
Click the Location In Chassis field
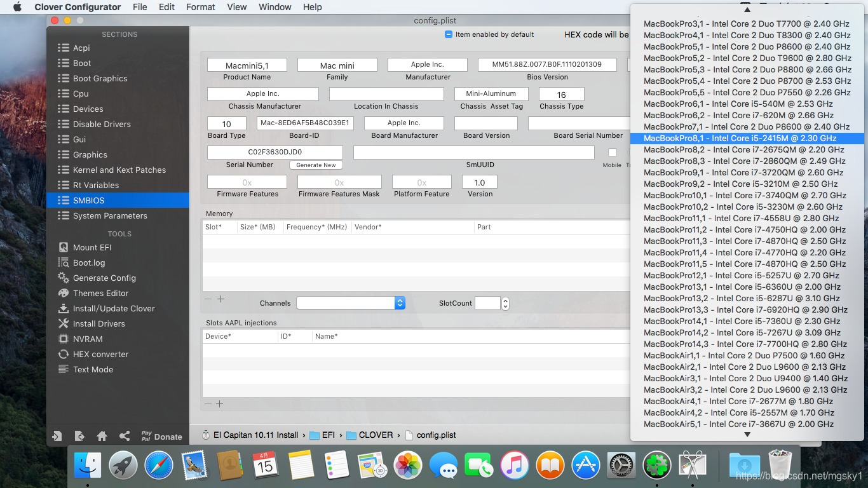coord(386,94)
